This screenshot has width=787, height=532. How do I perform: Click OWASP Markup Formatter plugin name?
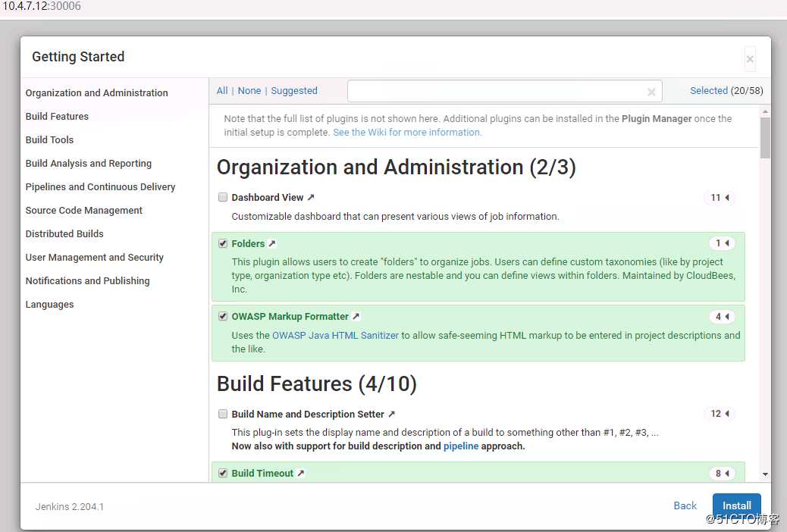290,316
